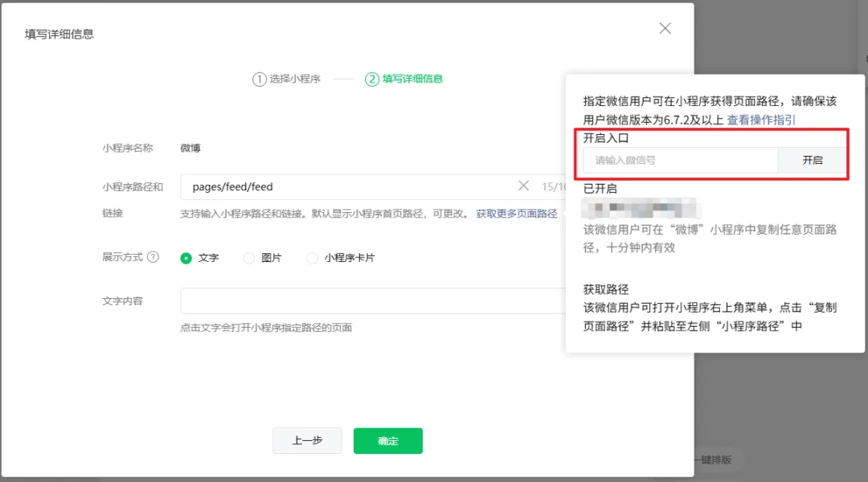Click the 填写详细信息 dialog title
868x482 pixels.
pyautogui.click(x=59, y=34)
